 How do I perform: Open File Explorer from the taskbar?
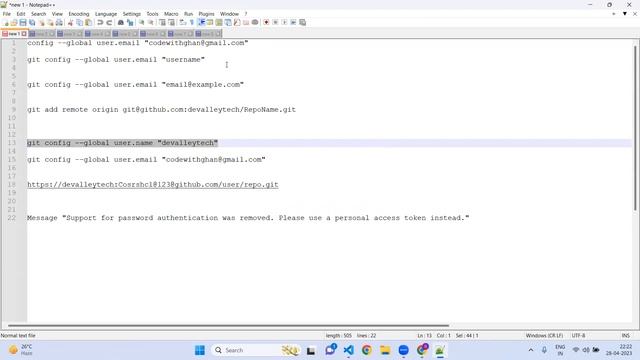[385, 350]
